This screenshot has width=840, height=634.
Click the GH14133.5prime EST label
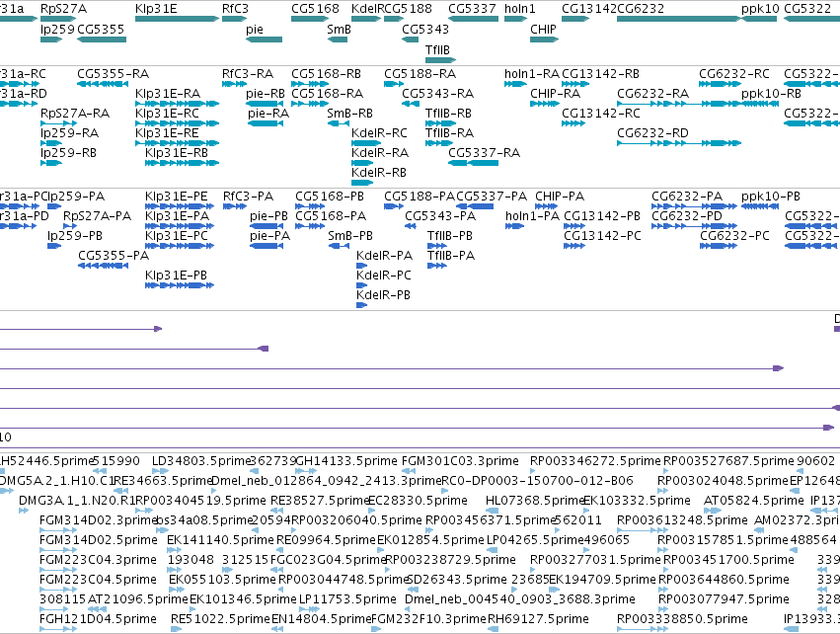(346, 461)
